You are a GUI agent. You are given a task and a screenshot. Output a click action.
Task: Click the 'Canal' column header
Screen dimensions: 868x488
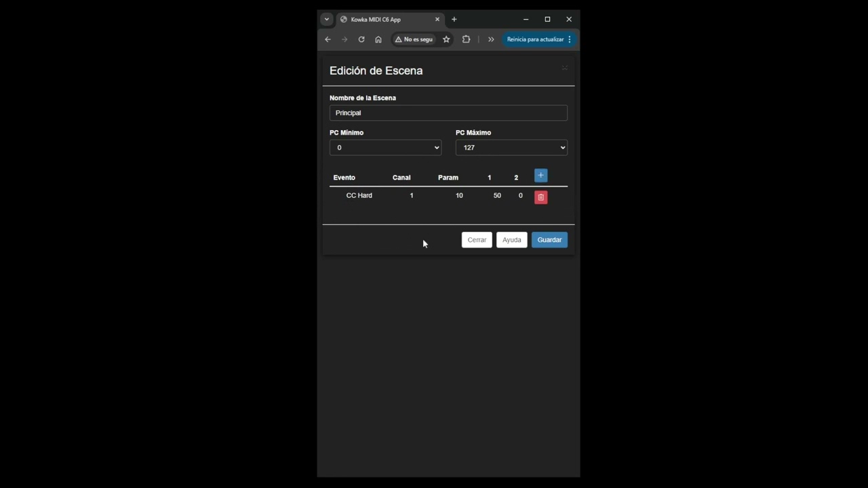pos(401,178)
